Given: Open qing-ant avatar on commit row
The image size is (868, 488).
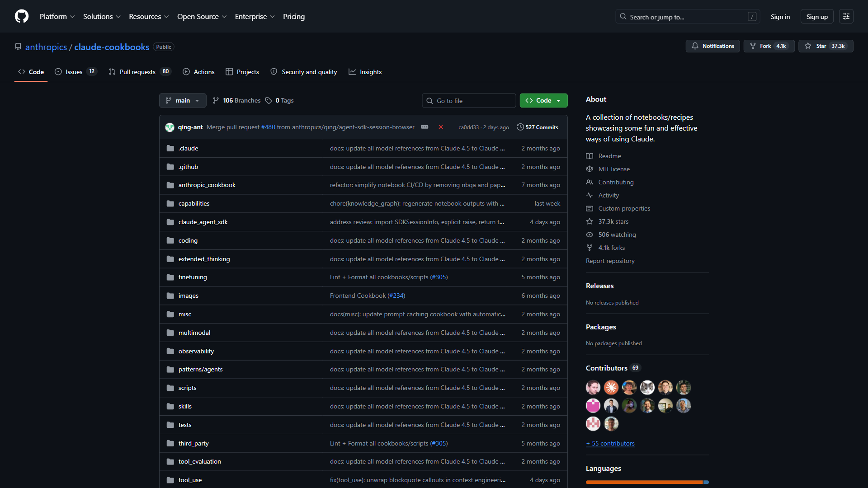Looking at the screenshot, I should 170,127.
